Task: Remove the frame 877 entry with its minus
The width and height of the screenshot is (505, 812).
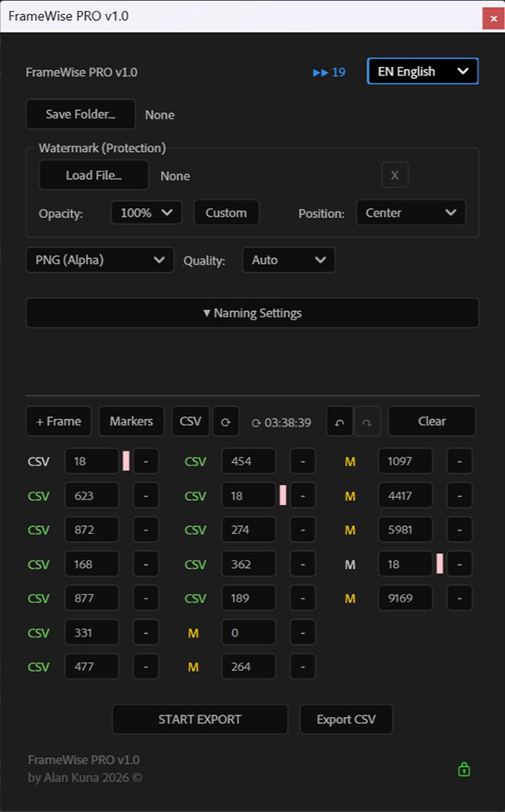Action: [x=146, y=598]
